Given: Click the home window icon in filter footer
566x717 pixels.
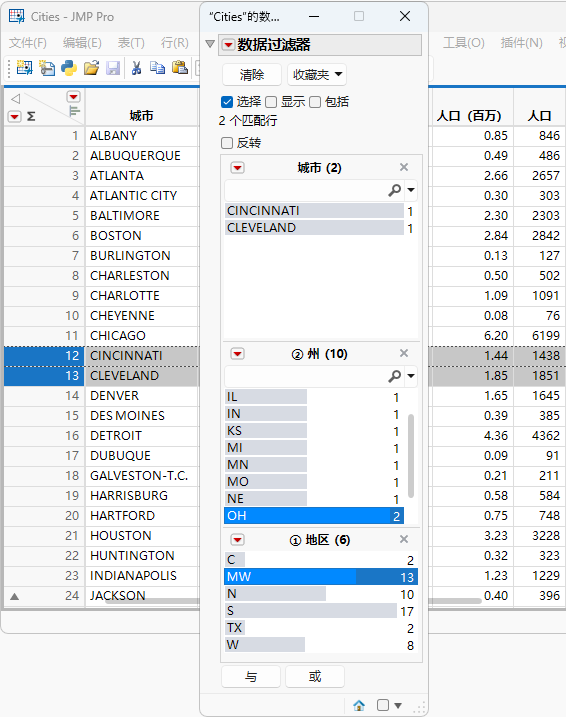Looking at the screenshot, I should 359,705.
